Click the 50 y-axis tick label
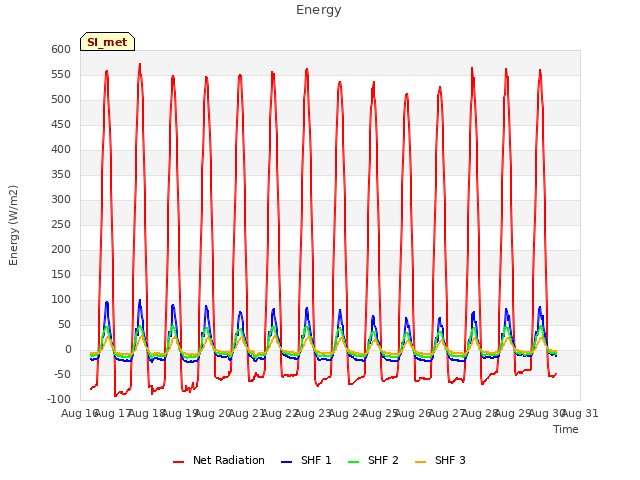Image resolution: width=640 pixels, height=480 pixels. click(64, 324)
